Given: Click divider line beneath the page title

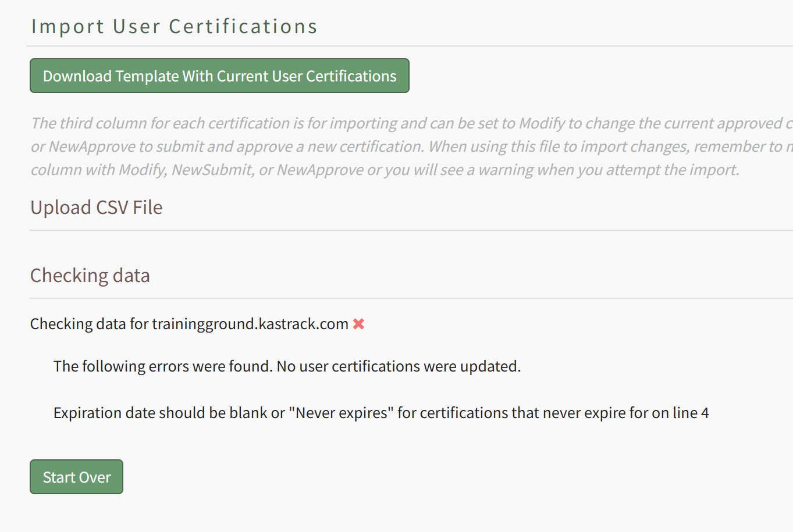Looking at the screenshot, I should point(410,46).
